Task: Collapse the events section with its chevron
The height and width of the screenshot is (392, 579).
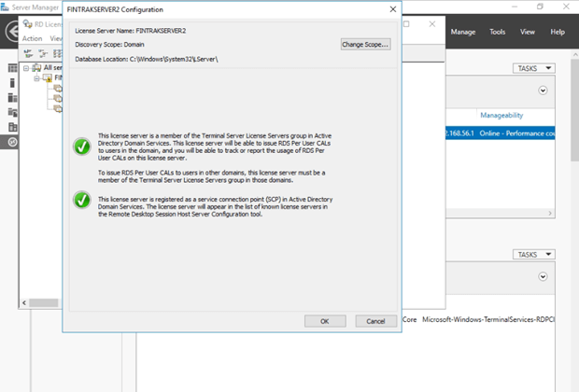Action: tap(543, 276)
